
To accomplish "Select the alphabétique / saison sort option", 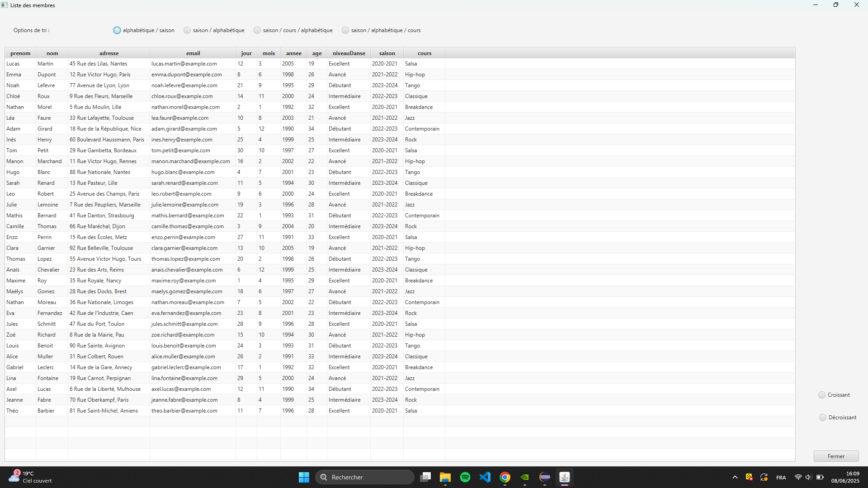I will coord(117,30).
